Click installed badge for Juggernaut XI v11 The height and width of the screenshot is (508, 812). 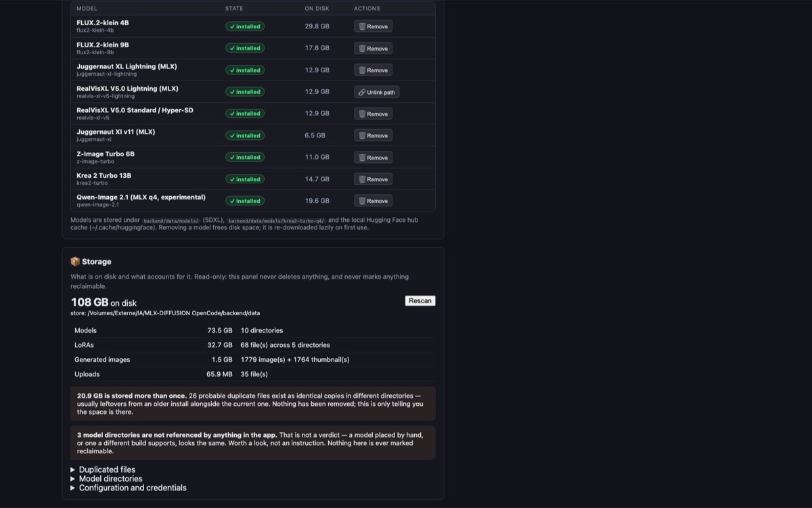245,135
